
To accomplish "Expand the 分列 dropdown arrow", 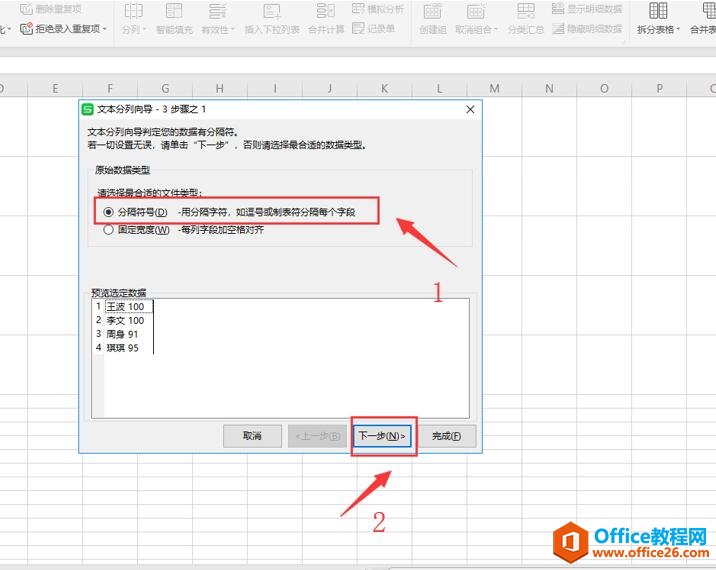I will tap(144, 30).
